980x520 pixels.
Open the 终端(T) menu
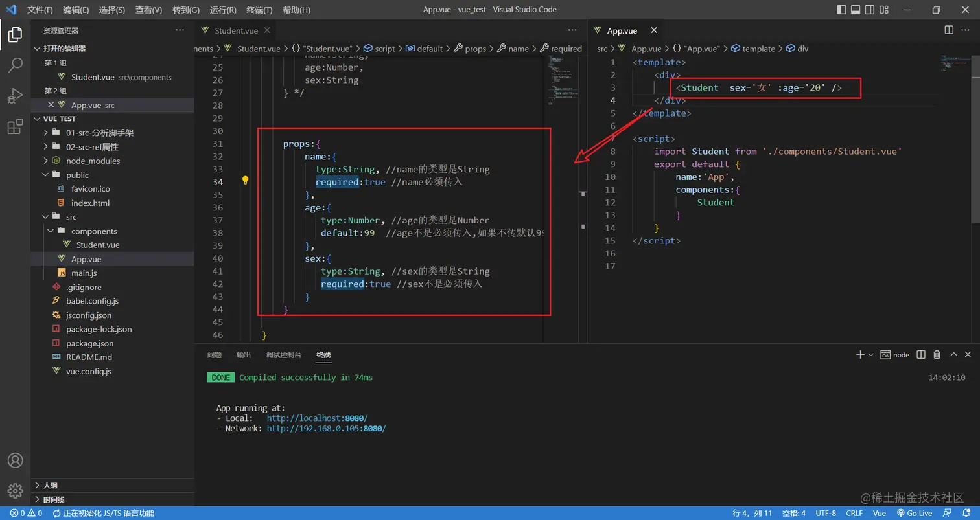point(260,10)
